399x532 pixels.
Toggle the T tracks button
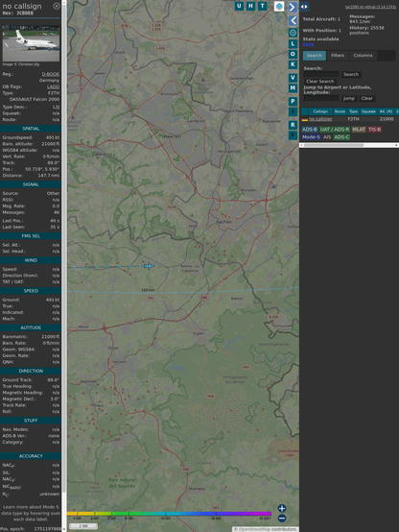coord(263,6)
